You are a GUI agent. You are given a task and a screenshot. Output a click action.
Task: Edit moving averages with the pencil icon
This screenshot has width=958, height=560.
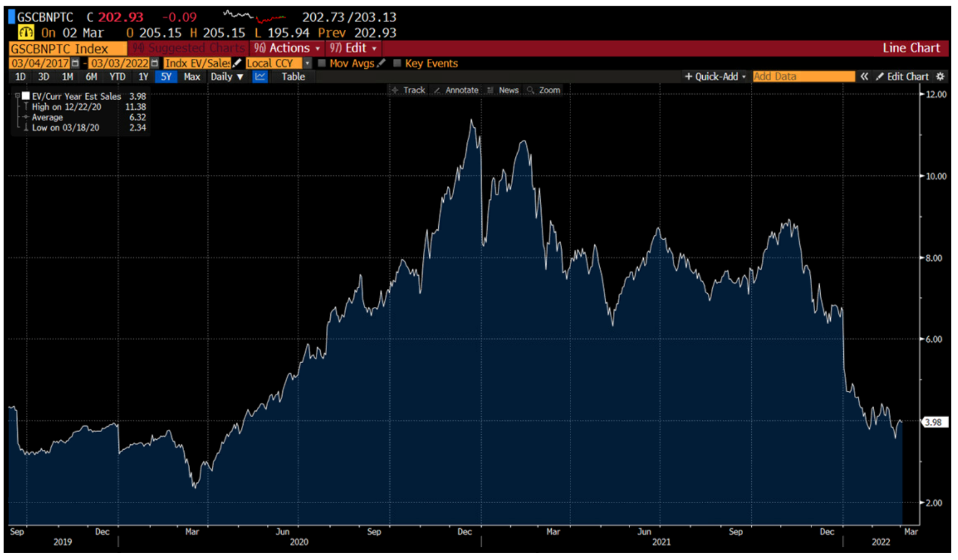click(381, 63)
